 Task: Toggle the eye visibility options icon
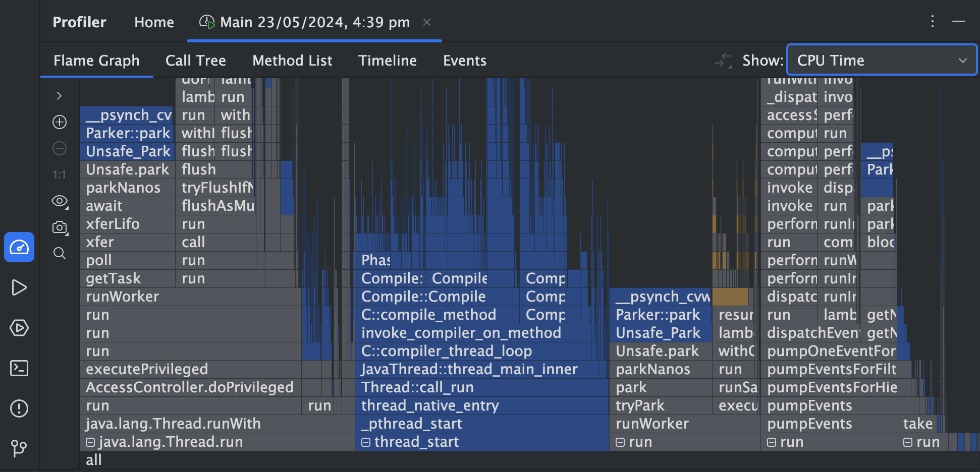coord(59,201)
